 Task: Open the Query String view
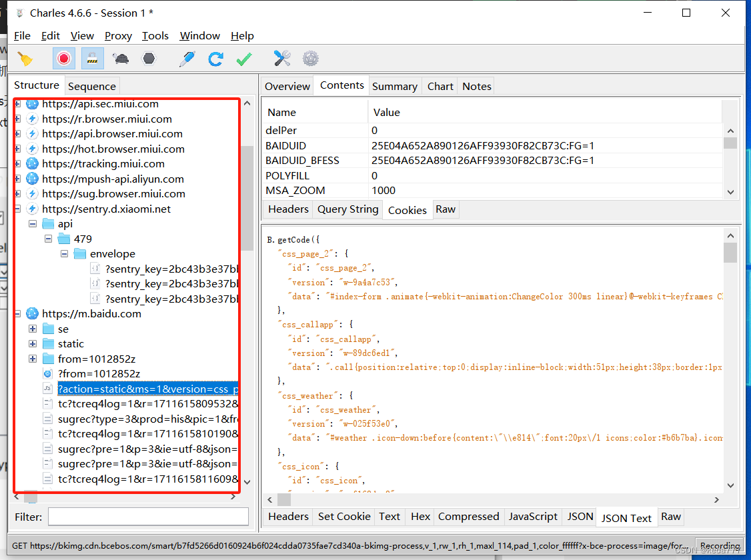[x=347, y=209]
